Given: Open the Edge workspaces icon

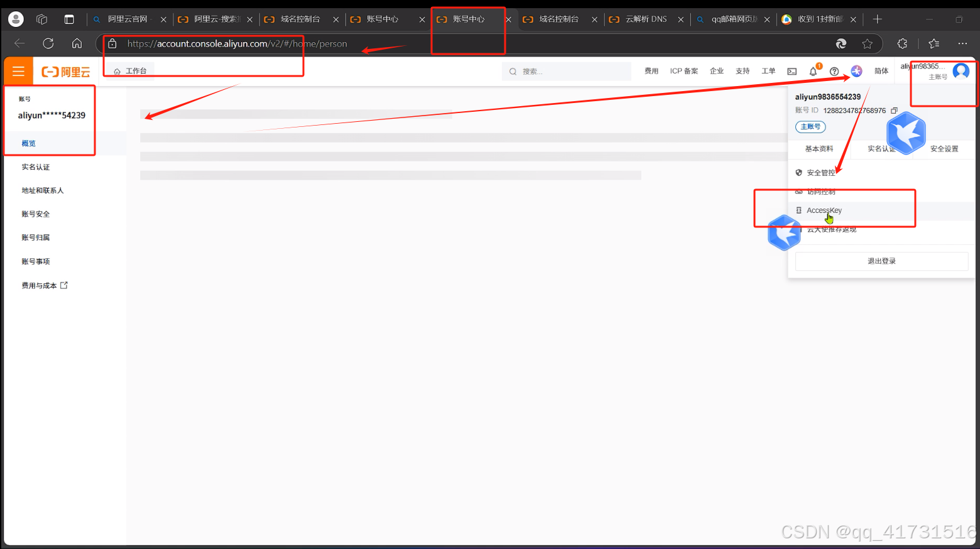Looking at the screenshot, I should pyautogui.click(x=42, y=19).
